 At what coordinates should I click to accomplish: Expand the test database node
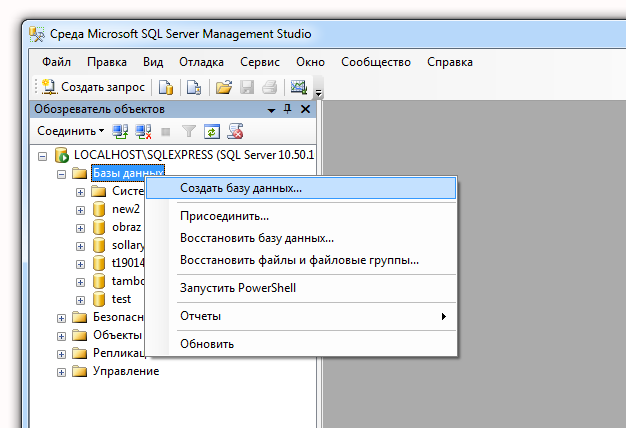pyautogui.click(x=80, y=300)
